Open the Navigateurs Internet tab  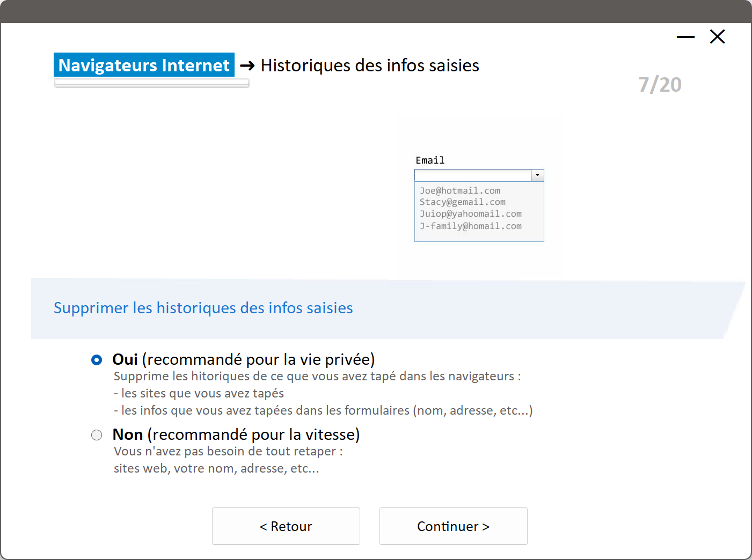[x=144, y=65]
